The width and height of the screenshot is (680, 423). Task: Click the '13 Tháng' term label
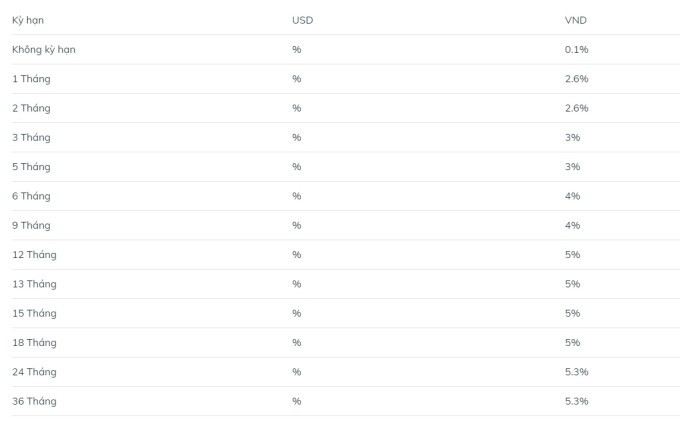pos(34,284)
